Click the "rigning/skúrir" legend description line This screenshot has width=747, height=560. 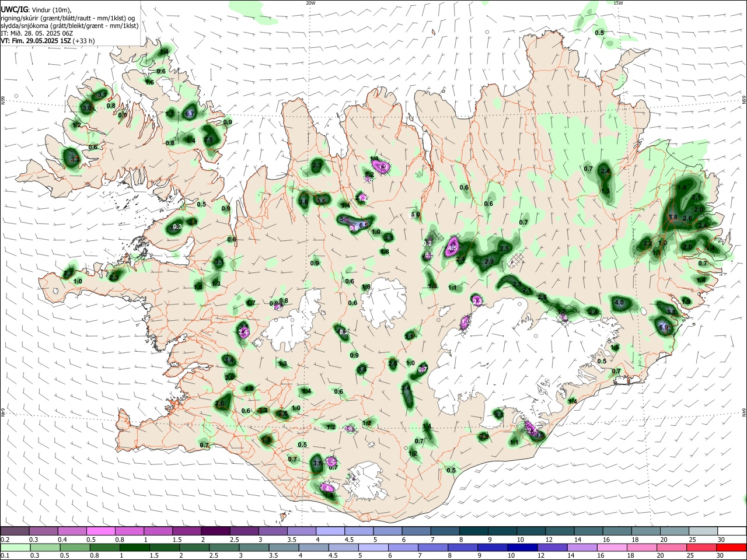pos(68,18)
